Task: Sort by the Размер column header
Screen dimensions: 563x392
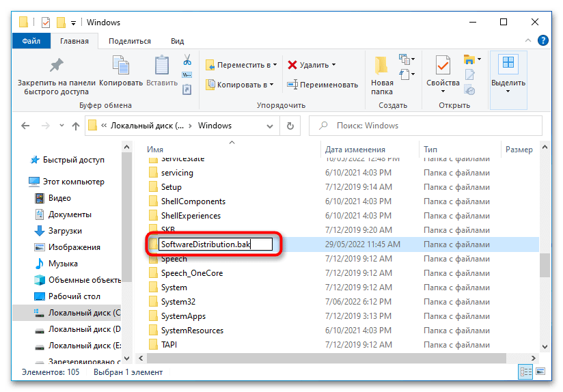Action: [519, 150]
